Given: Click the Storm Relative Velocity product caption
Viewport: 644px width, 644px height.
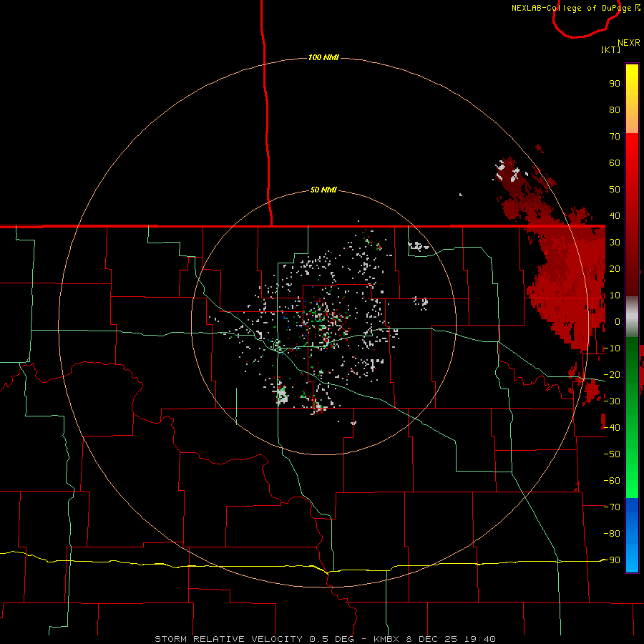Looking at the screenshot, I should (x=325, y=639).
